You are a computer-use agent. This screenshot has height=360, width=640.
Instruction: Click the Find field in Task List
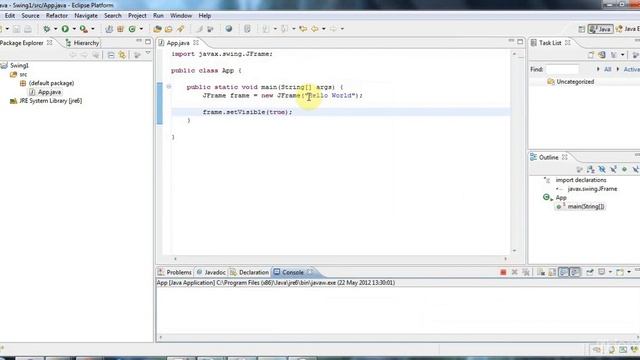(562, 69)
